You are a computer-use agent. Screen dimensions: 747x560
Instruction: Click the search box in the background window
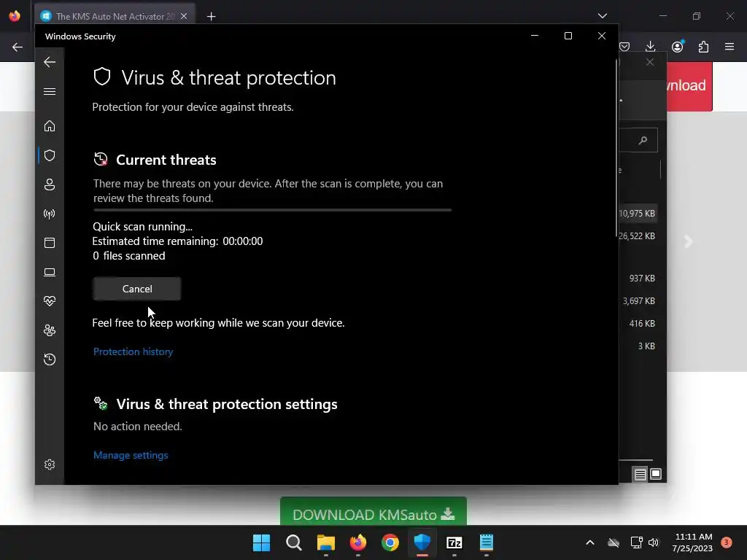pos(638,140)
